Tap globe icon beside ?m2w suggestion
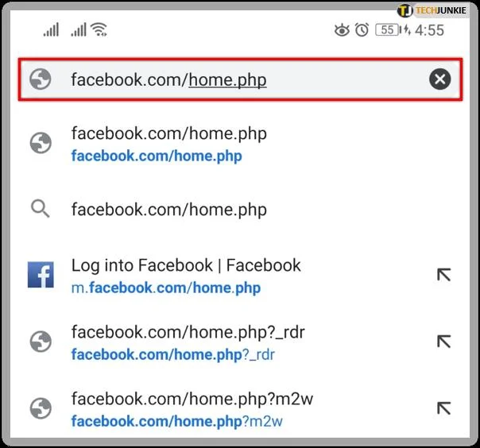Image resolution: width=480 pixels, height=448 pixels. tap(41, 408)
